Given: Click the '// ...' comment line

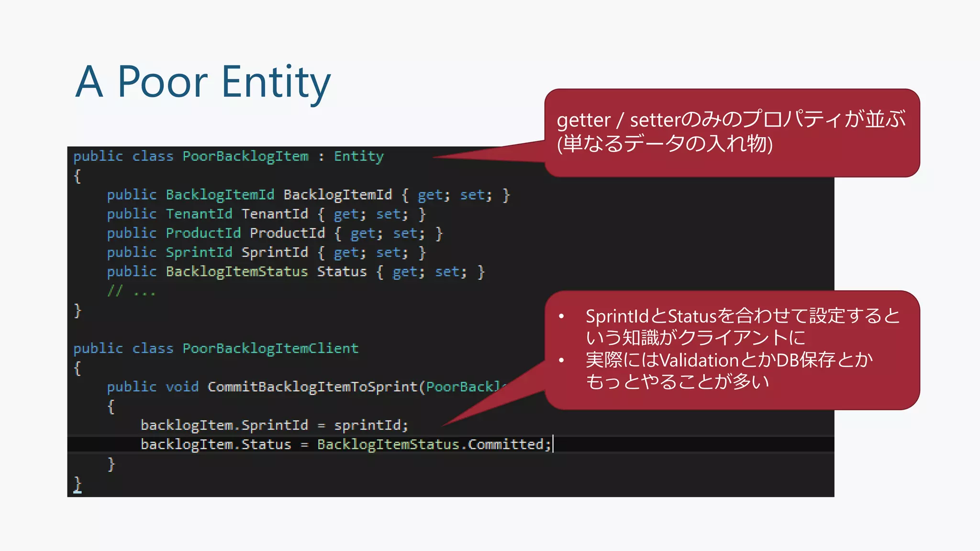Looking at the screenshot, I should point(132,291).
